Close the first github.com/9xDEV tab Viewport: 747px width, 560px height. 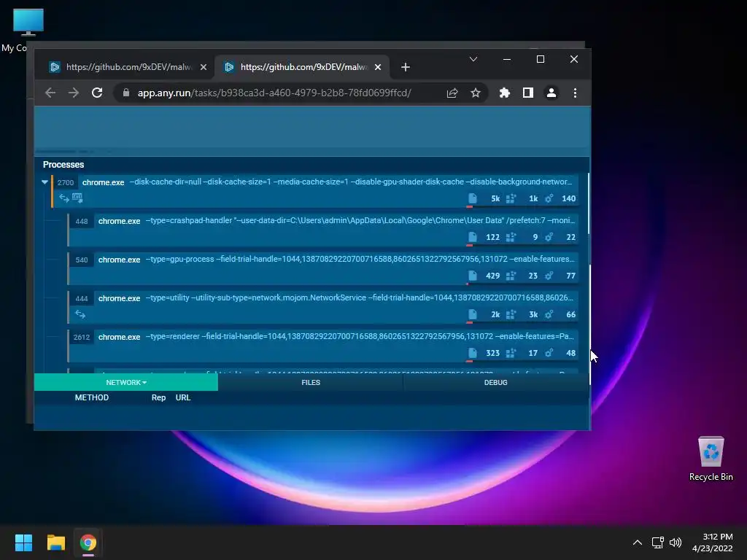click(x=204, y=67)
